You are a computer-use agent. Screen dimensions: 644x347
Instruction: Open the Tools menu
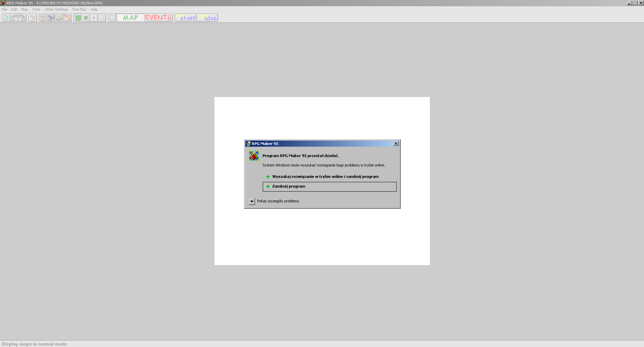tap(36, 9)
